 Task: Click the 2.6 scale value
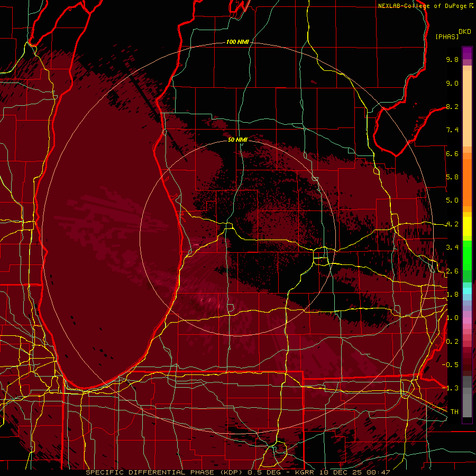[452, 271]
